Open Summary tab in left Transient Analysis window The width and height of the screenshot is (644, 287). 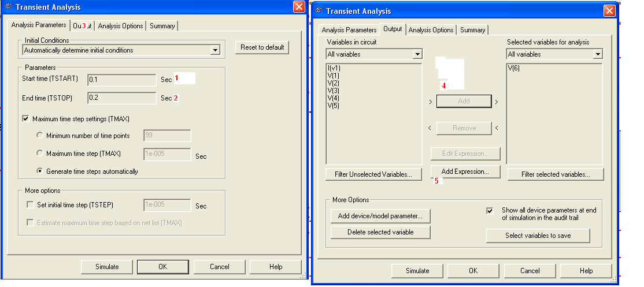(162, 26)
